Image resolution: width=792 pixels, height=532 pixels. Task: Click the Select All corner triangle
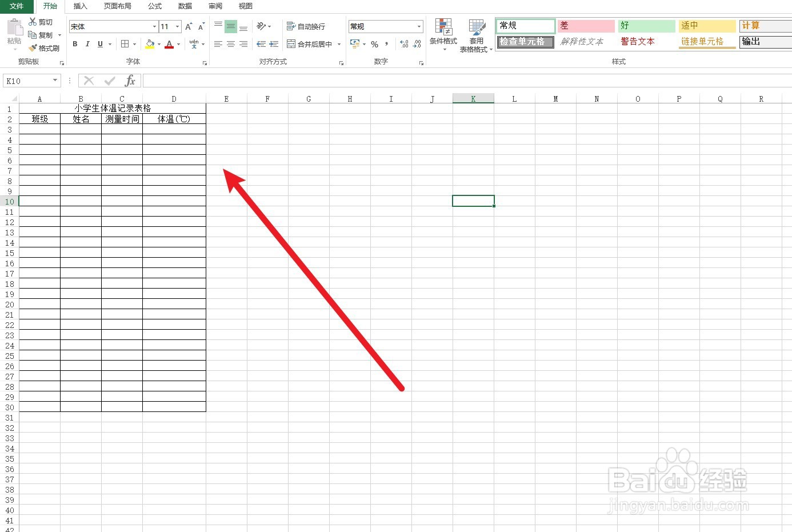pyautogui.click(x=13, y=99)
